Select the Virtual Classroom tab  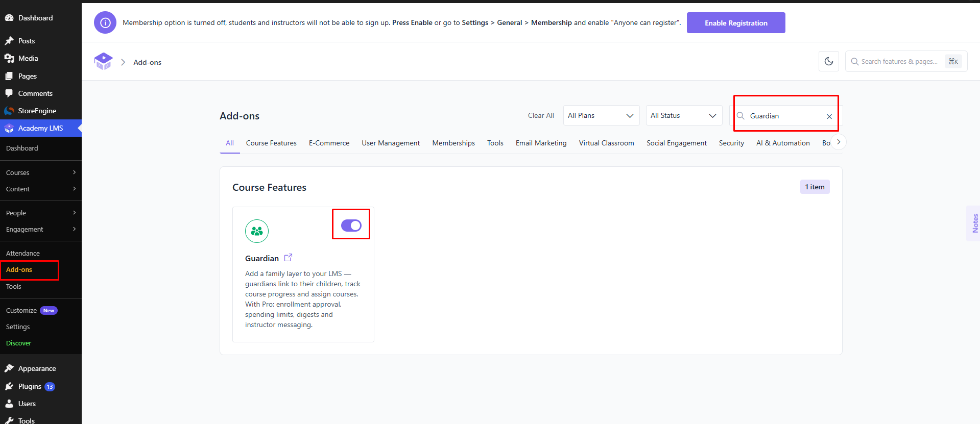tap(606, 143)
